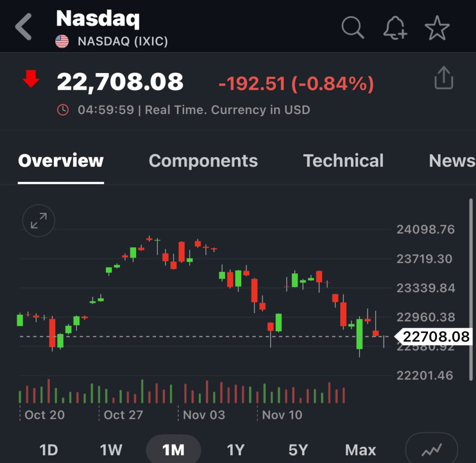Go to the News tab
Image resolution: width=476 pixels, height=463 pixels.
(452, 161)
